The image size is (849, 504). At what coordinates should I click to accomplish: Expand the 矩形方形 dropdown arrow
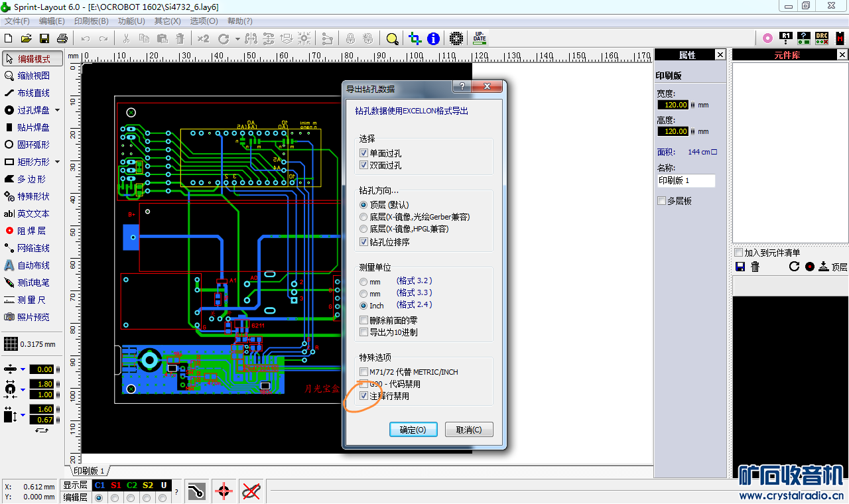coord(57,162)
